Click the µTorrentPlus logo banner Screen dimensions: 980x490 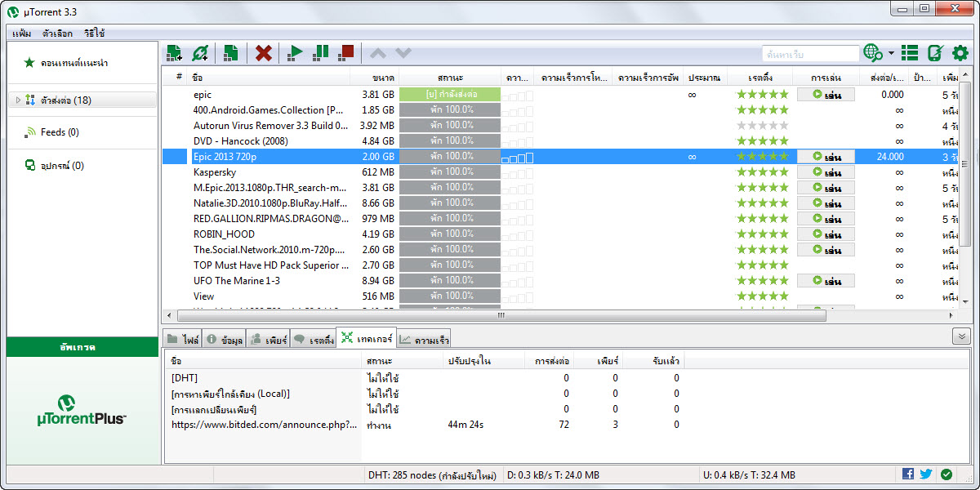click(82, 410)
